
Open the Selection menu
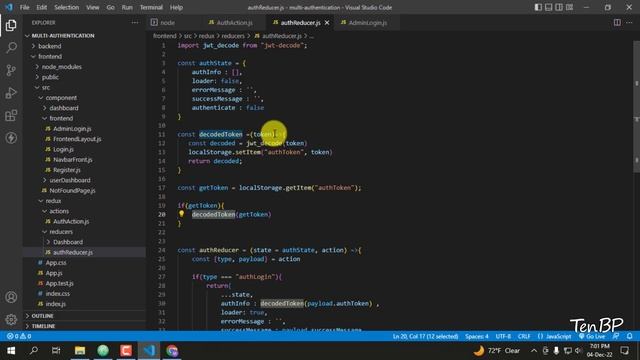pyautogui.click(x=67, y=7)
